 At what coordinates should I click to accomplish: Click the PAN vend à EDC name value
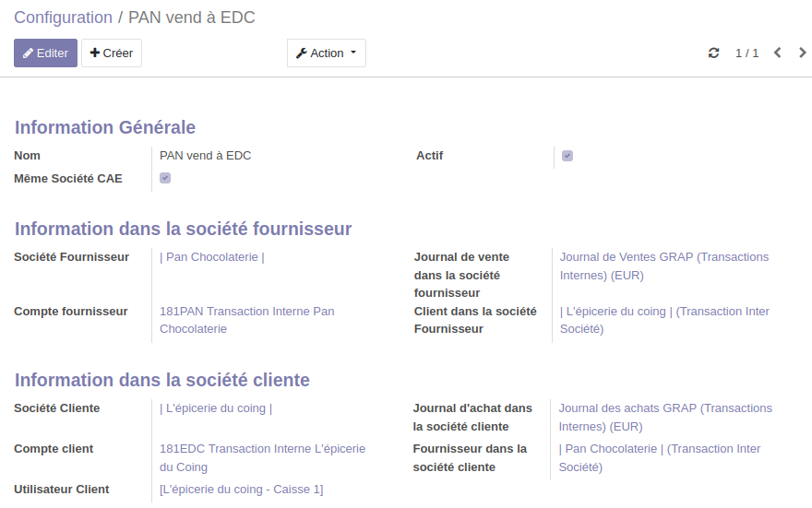pos(206,156)
